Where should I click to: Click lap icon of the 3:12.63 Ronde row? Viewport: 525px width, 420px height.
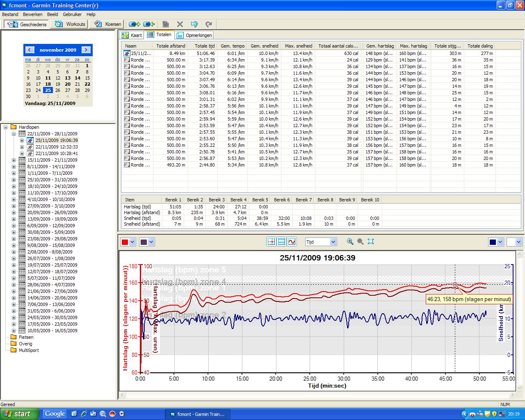[x=127, y=66]
